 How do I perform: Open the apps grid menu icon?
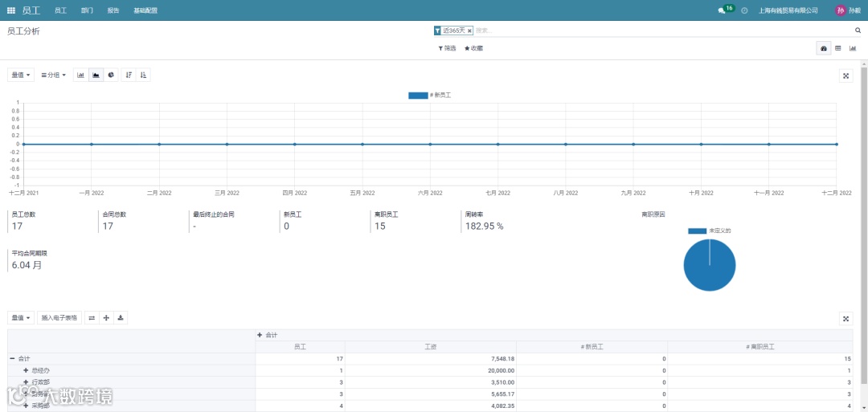pos(11,10)
